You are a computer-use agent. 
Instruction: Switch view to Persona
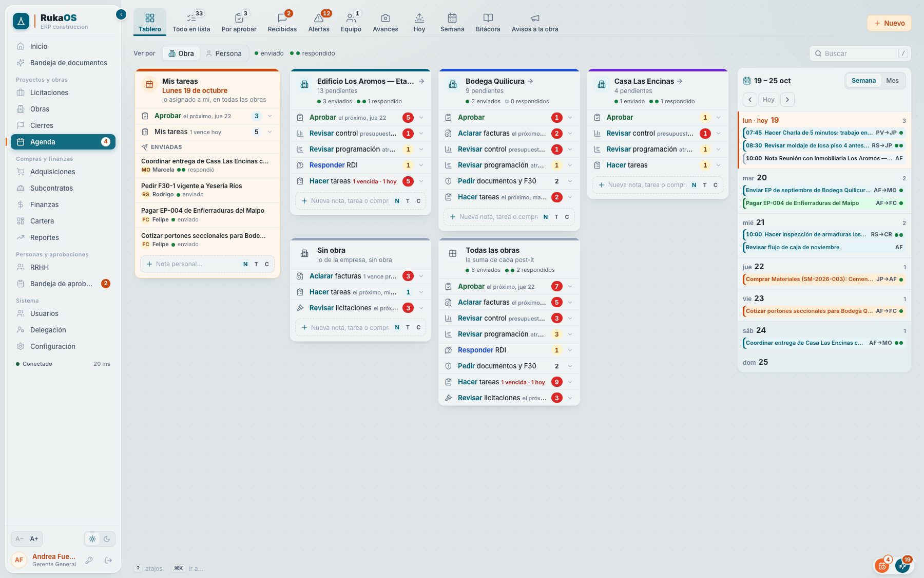(224, 53)
